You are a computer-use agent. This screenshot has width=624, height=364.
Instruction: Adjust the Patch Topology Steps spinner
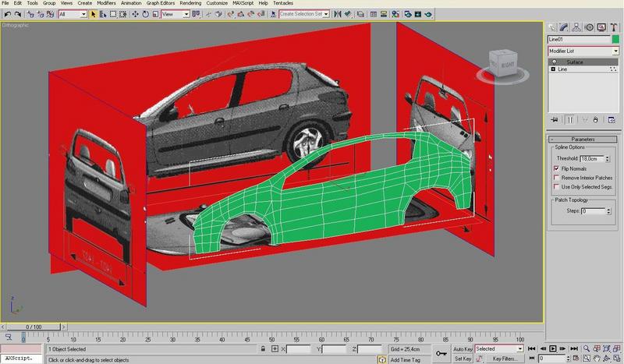(608, 211)
